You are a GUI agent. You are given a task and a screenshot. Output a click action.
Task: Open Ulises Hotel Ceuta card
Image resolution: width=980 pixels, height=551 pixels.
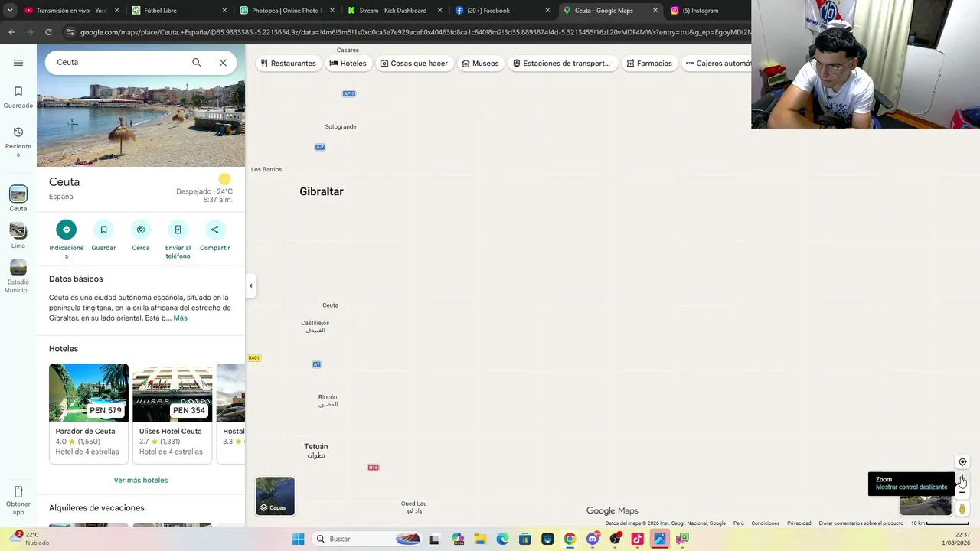172,413
